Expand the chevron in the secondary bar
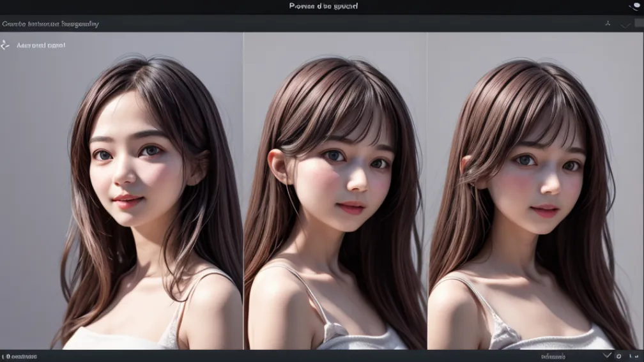This screenshot has height=362, width=644. [625, 25]
